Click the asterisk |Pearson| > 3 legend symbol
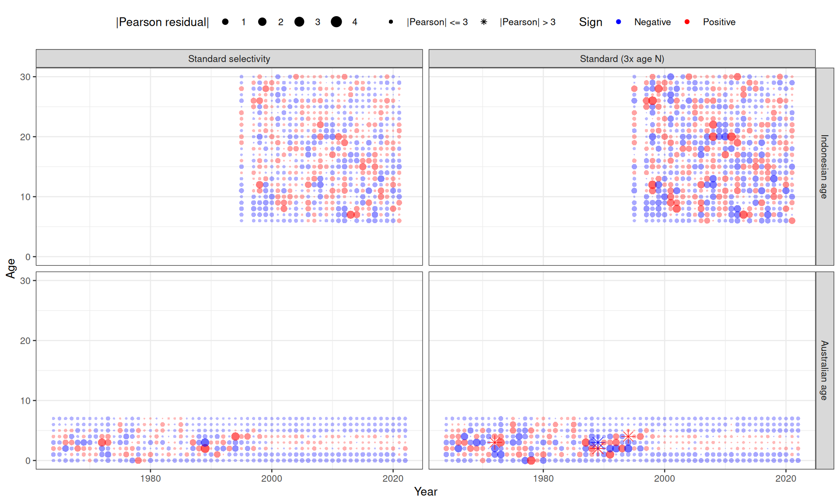This screenshot has height=504, width=840. click(483, 22)
